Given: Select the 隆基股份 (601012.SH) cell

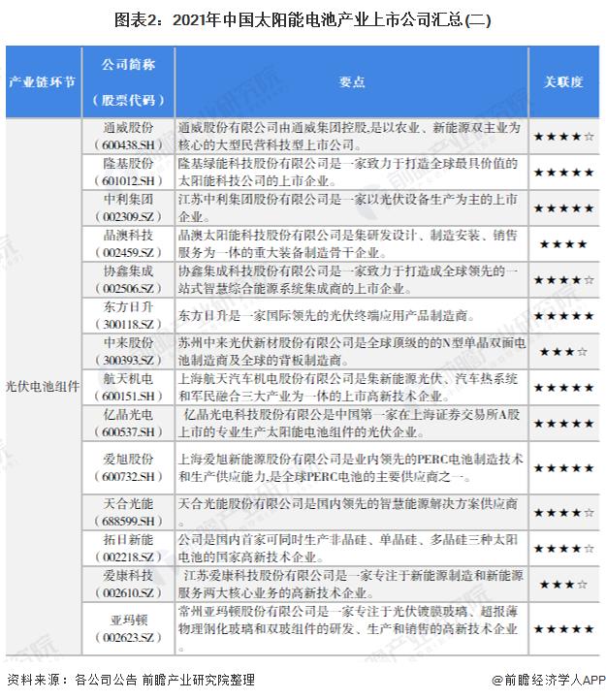Looking at the screenshot, I should (x=128, y=173).
